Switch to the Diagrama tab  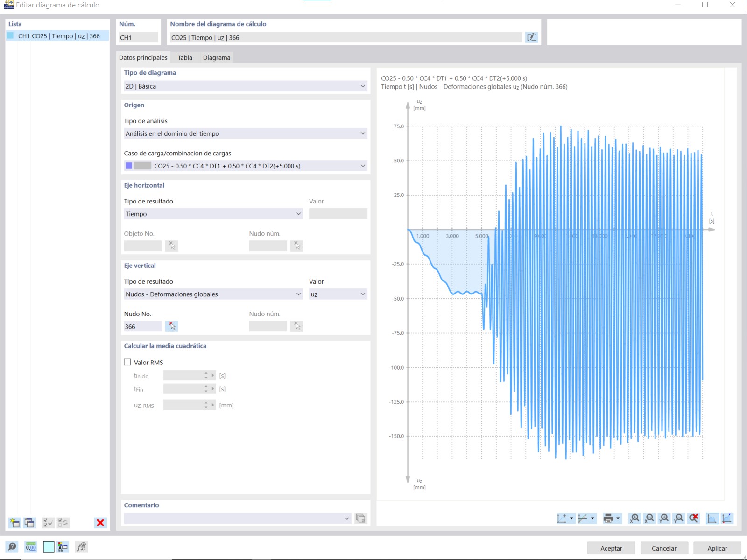(217, 57)
